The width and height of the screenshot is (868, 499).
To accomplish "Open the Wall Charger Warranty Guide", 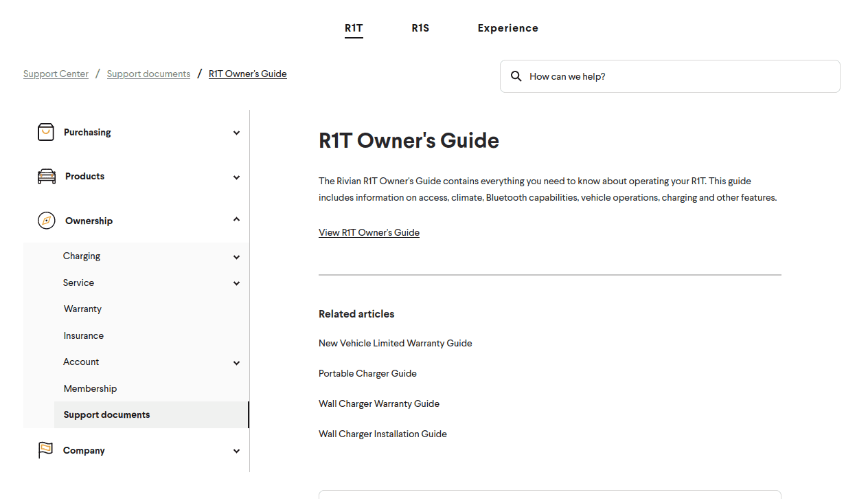I will click(379, 403).
